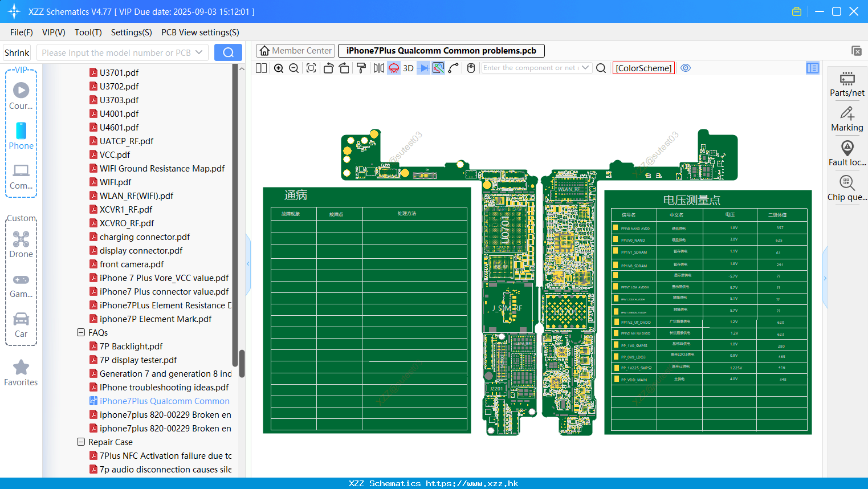This screenshot has width=868, height=489.
Task: Click the mouse settings icon
Action: click(471, 68)
